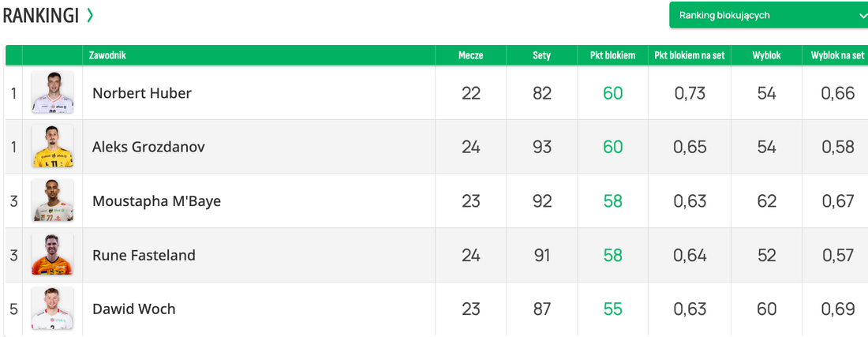Click Norbert Huber's player photo

point(52,93)
